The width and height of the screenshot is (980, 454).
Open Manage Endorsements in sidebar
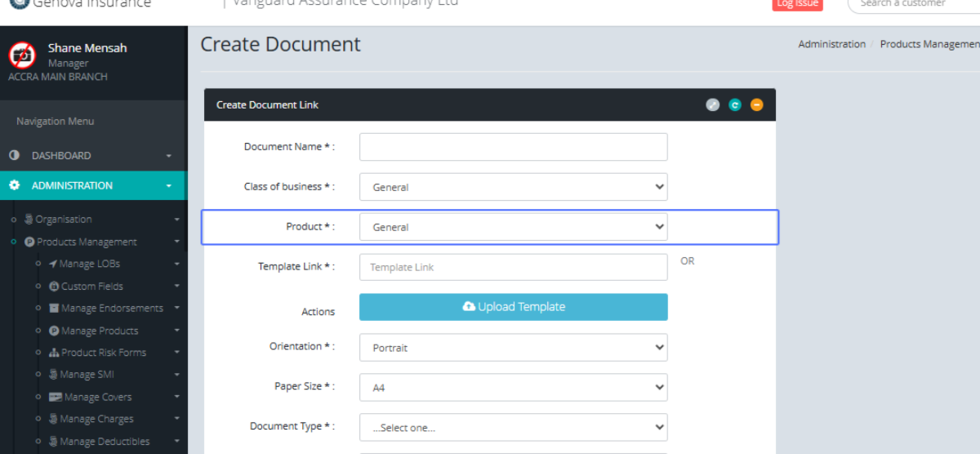tap(112, 309)
